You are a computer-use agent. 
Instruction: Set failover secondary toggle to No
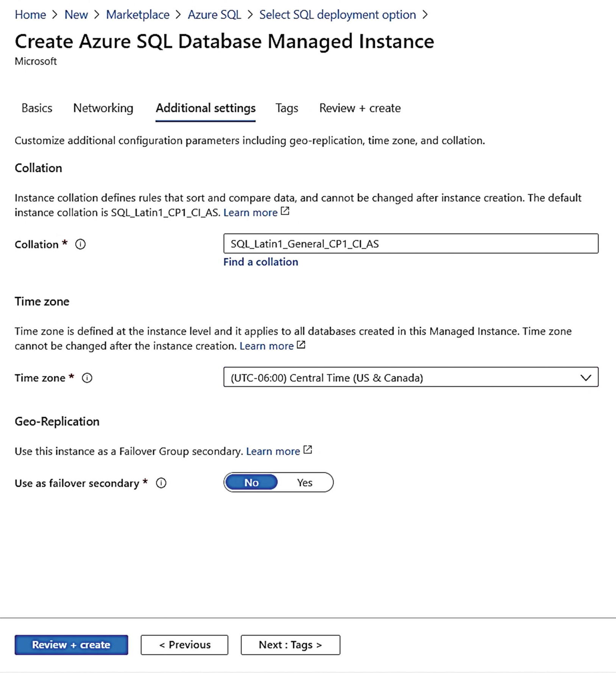(251, 482)
